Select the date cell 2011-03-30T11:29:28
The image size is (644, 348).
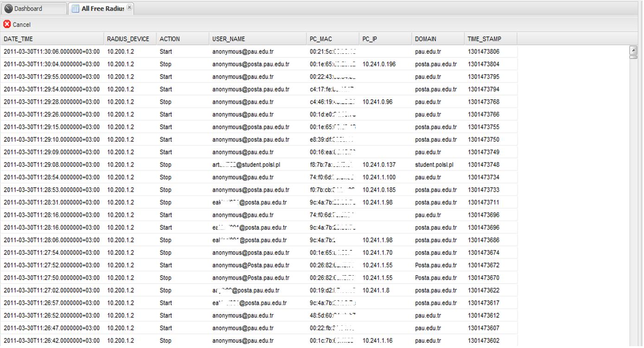pyautogui.click(x=51, y=101)
